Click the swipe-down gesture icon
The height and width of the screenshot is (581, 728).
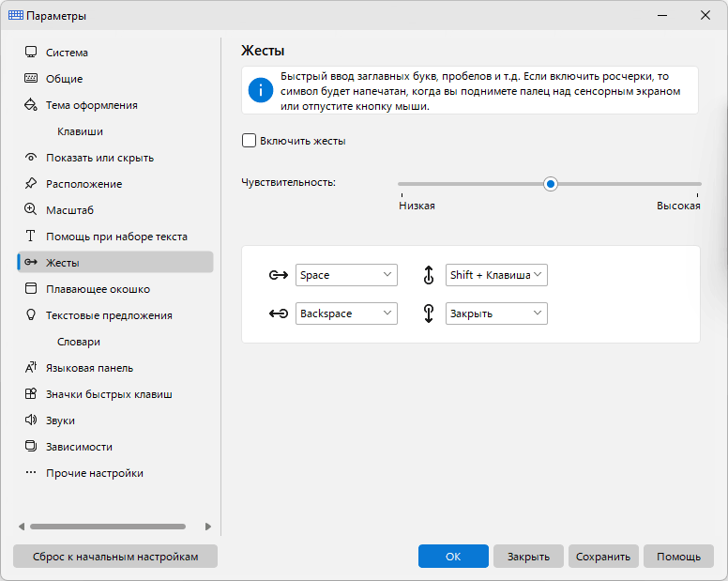click(429, 313)
